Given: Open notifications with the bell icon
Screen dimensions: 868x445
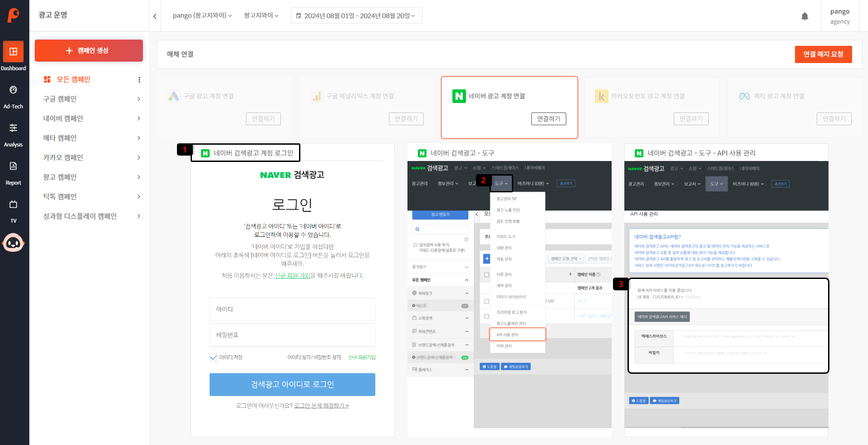Looking at the screenshot, I should (x=804, y=16).
